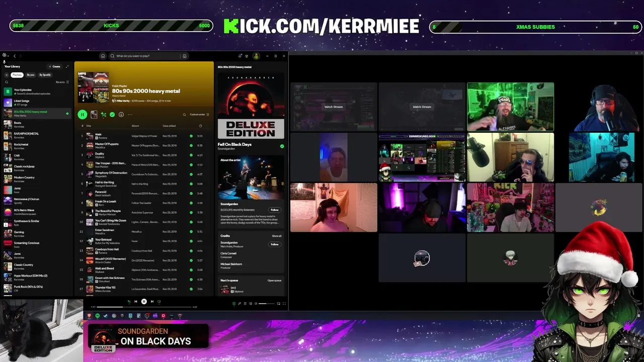Image resolution: width=644 pixels, height=362 pixels.
Task: Click What do you want to play search field
Action: tap(146, 56)
